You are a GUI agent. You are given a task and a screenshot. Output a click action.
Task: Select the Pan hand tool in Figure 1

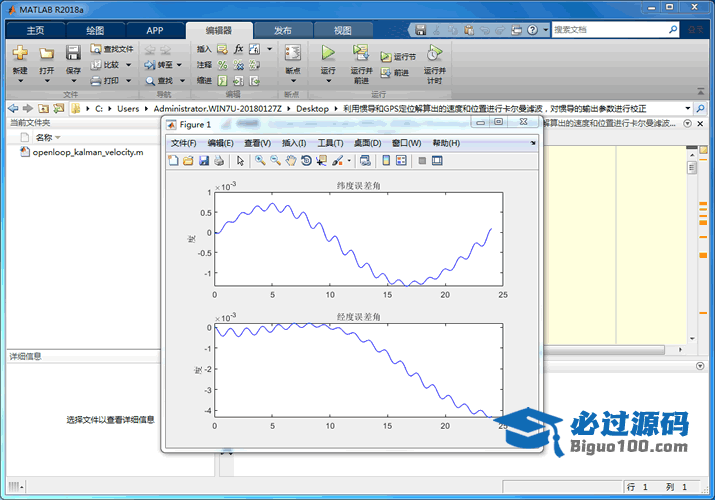pos(291,160)
